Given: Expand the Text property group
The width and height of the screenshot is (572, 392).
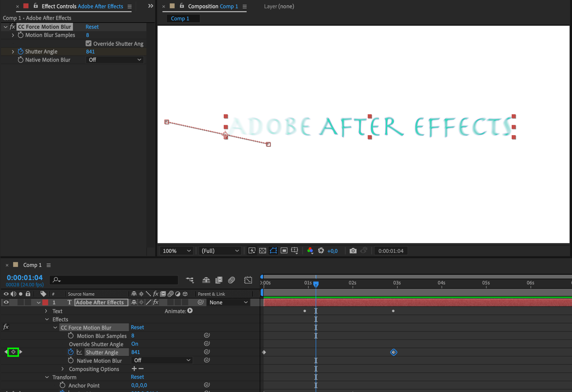Looking at the screenshot, I should [46, 311].
